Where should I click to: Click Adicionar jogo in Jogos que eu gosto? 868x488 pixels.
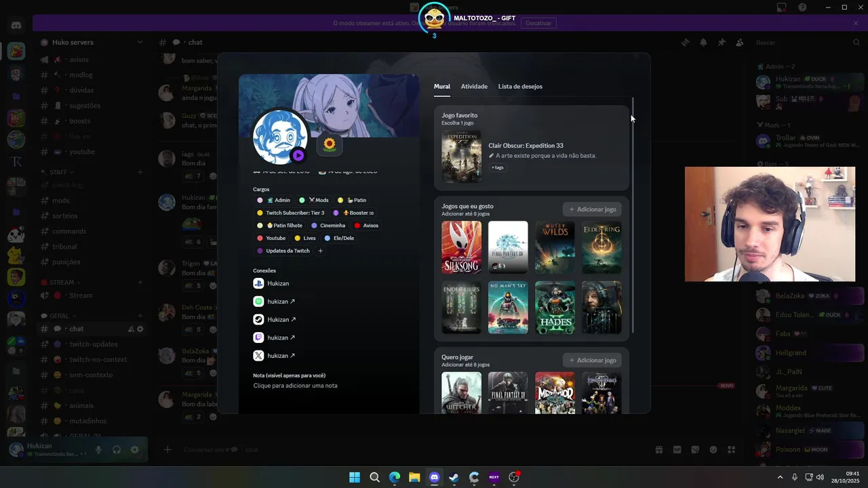pyautogui.click(x=592, y=209)
